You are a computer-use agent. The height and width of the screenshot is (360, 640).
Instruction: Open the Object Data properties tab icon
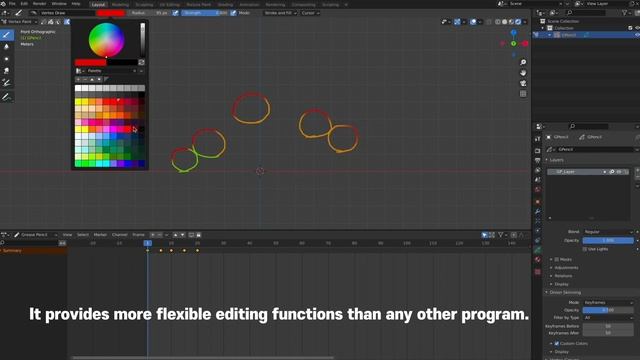(x=538, y=250)
